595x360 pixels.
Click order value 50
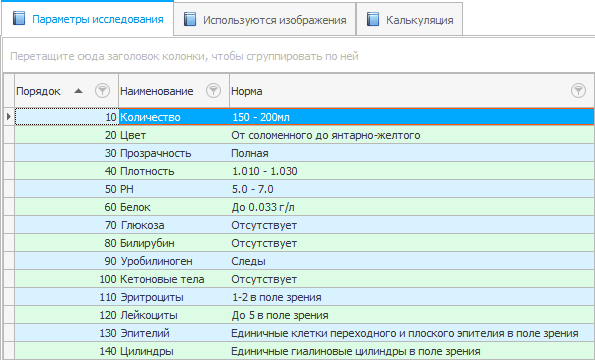click(x=110, y=189)
